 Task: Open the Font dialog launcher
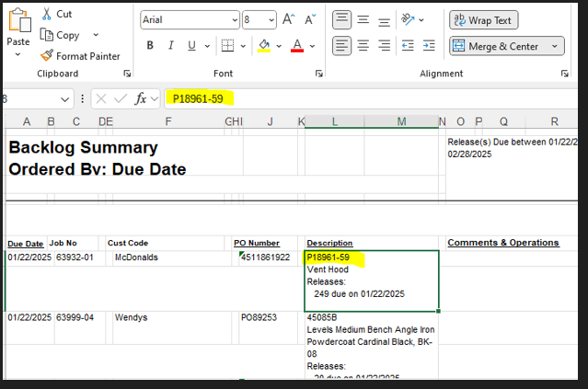(318, 74)
